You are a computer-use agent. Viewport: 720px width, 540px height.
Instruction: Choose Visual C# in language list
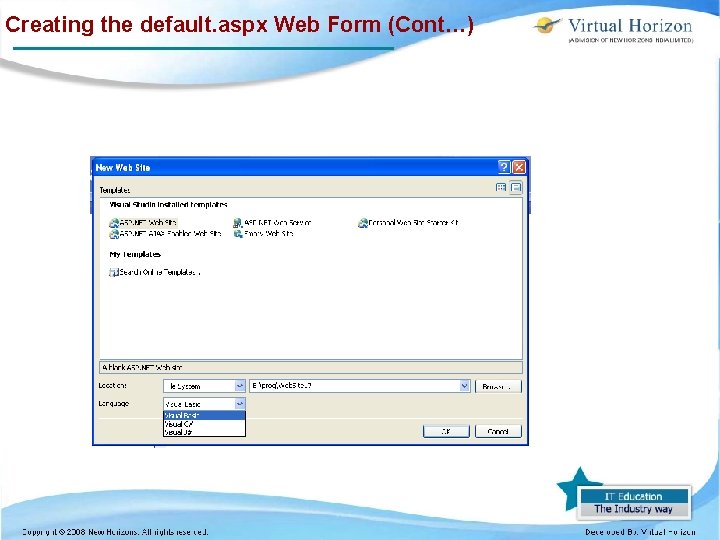[x=204, y=424]
